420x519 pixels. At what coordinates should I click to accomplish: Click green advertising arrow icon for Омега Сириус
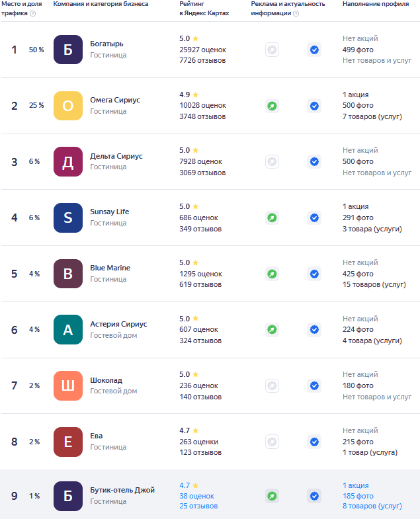272,106
